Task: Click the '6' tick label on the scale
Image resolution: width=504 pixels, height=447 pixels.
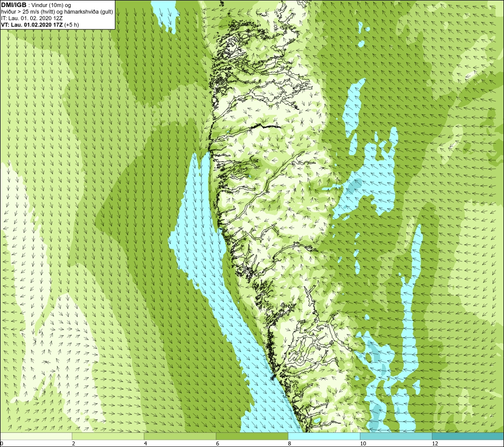Action: pos(218,444)
